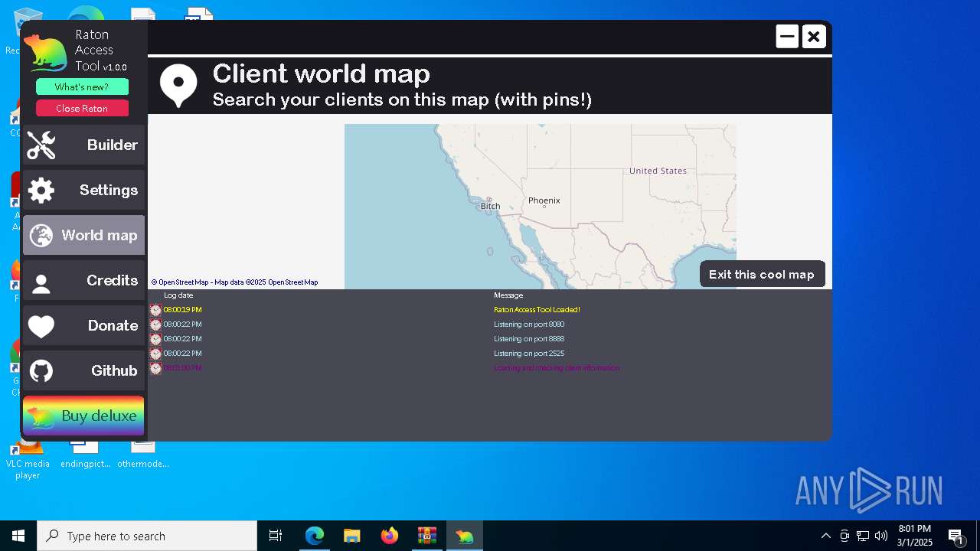
Task: Click clock icon for port 8080 log
Action: click(155, 324)
